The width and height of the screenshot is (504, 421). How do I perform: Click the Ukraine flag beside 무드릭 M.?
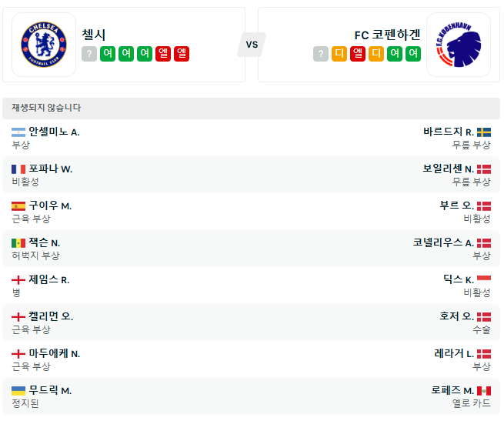pos(18,390)
